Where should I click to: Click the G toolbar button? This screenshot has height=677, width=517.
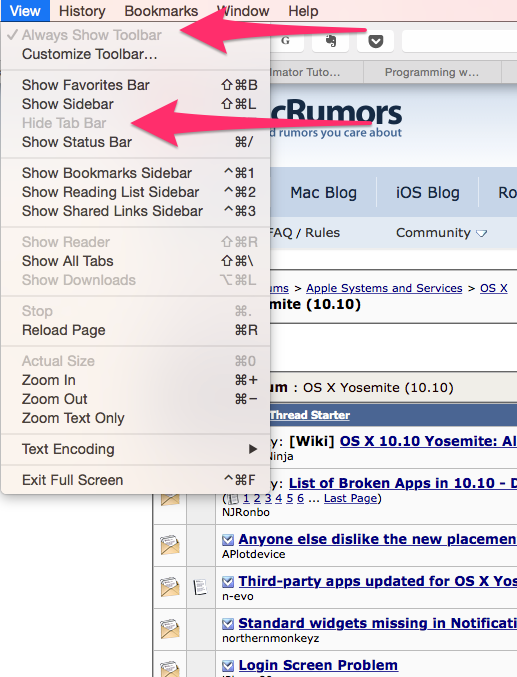[x=285, y=41]
